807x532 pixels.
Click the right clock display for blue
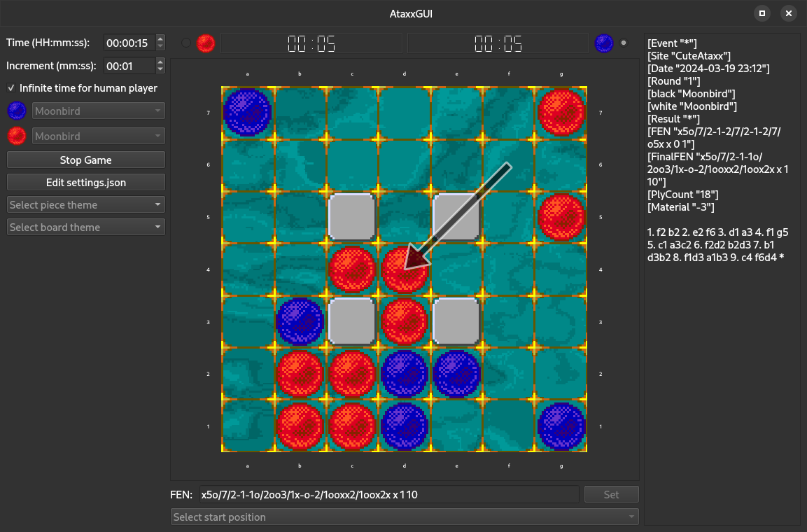tap(498, 43)
